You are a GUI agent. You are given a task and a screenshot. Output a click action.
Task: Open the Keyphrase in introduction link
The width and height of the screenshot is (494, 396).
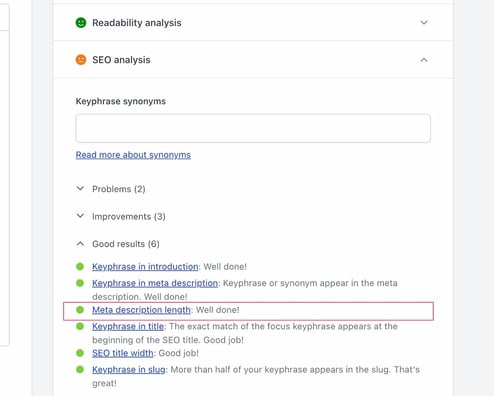145,267
